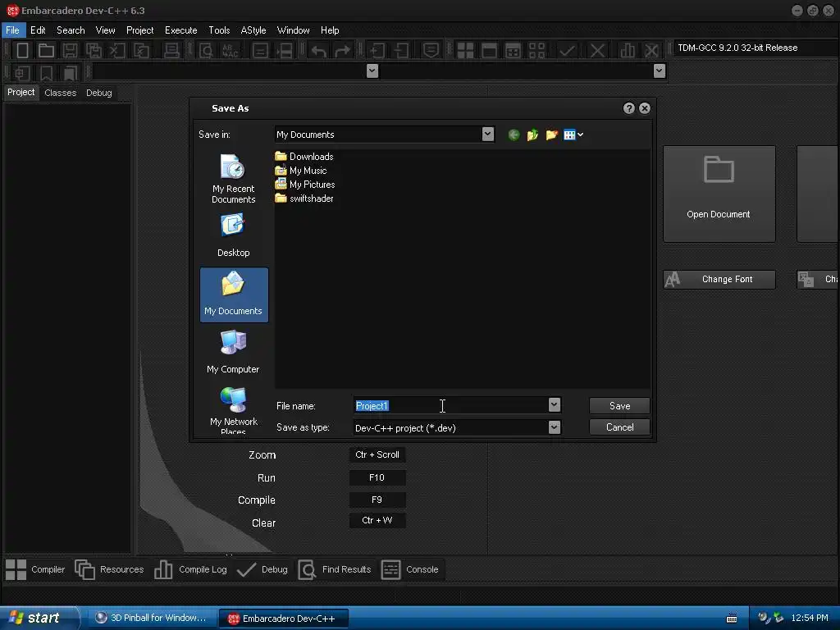Click the Create New Folder icon
This screenshot has width=840, height=630.
coord(552,135)
